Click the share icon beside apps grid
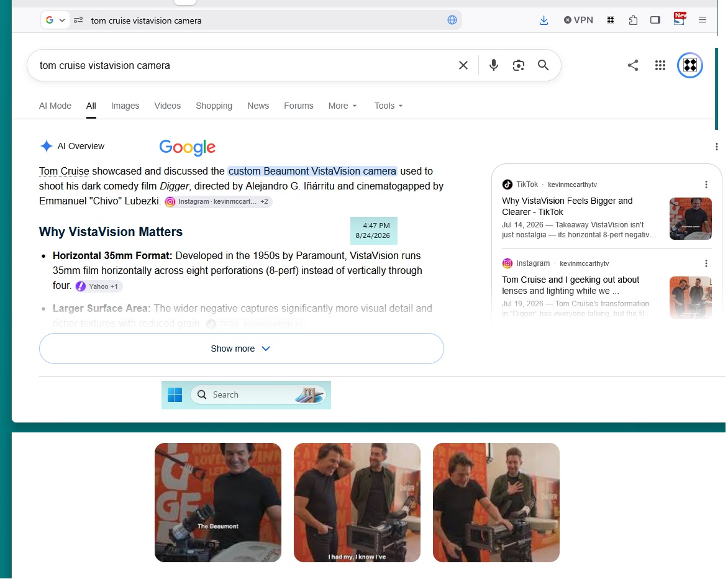This screenshot has height=579, width=728. tap(632, 65)
